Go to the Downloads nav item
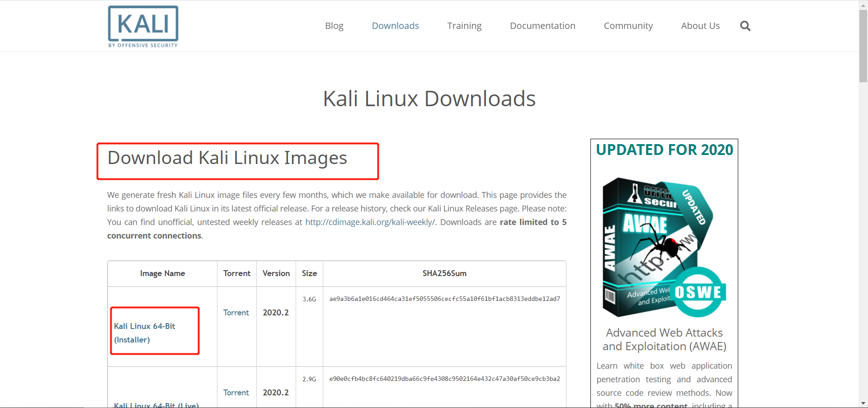Image resolution: width=868 pixels, height=408 pixels. 395,26
